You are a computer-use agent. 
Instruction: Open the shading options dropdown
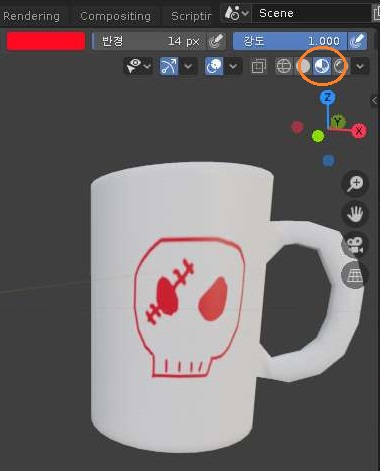point(360,66)
